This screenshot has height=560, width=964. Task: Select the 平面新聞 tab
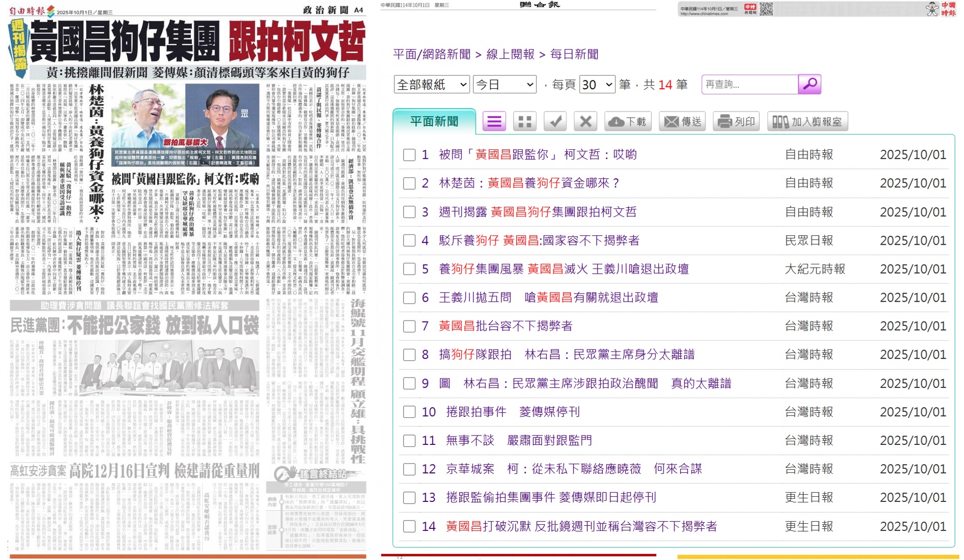coord(434,121)
